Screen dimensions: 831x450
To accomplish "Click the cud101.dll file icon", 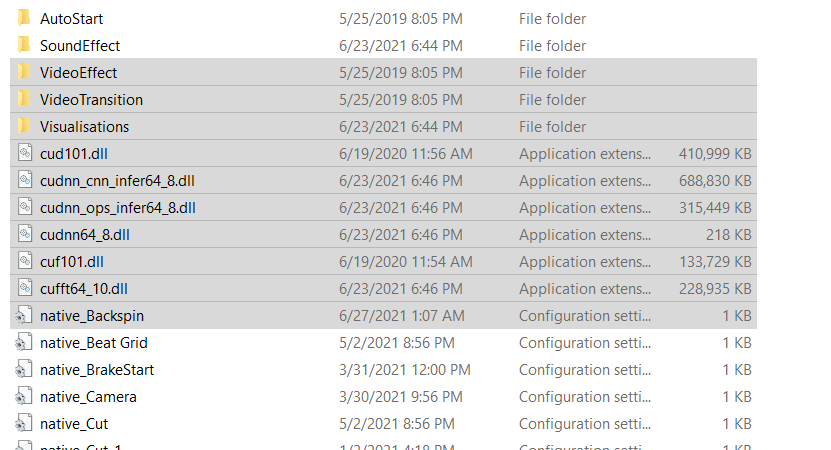I will point(25,153).
